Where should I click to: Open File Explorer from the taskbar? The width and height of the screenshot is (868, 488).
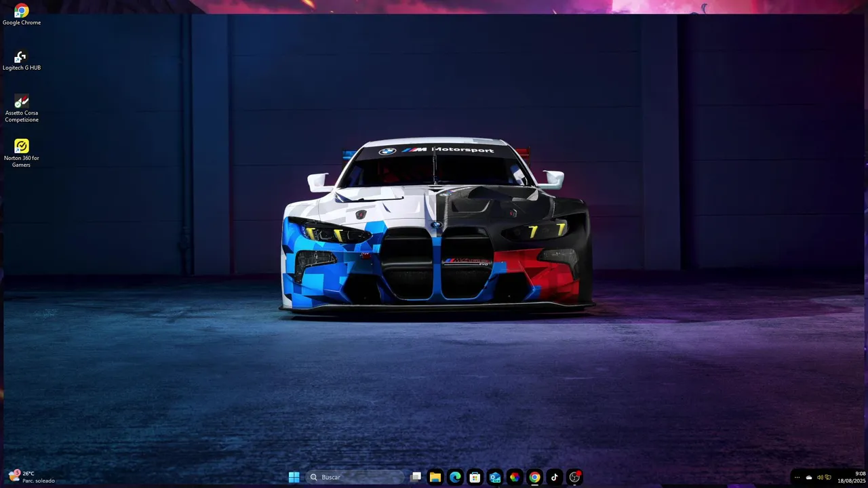(435, 477)
